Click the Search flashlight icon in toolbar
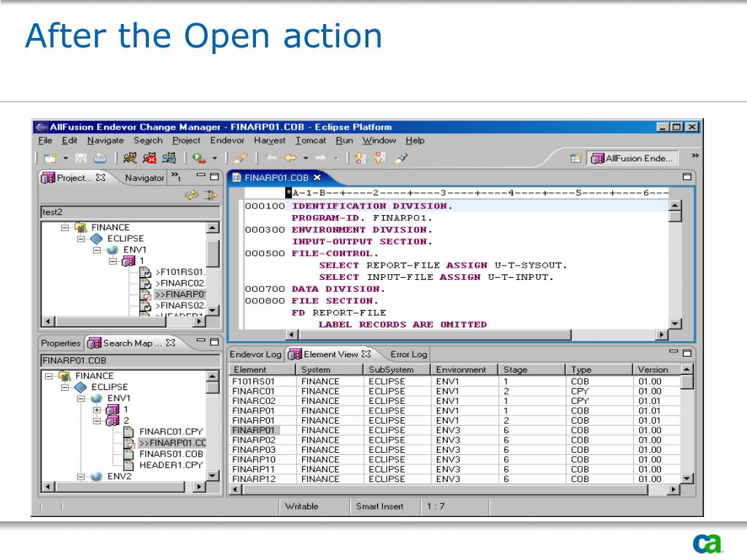 pos(241,158)
